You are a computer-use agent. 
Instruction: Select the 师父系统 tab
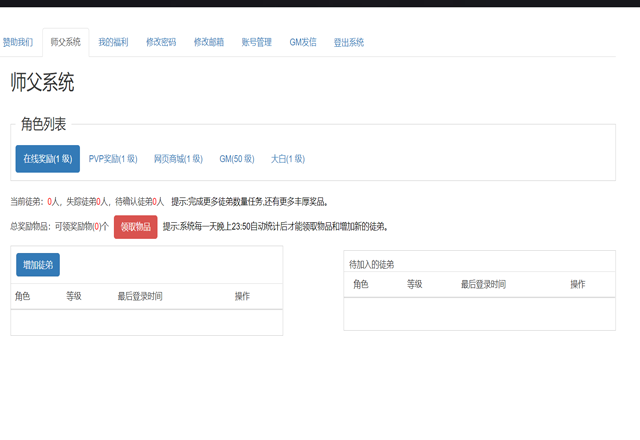(66, 42)
